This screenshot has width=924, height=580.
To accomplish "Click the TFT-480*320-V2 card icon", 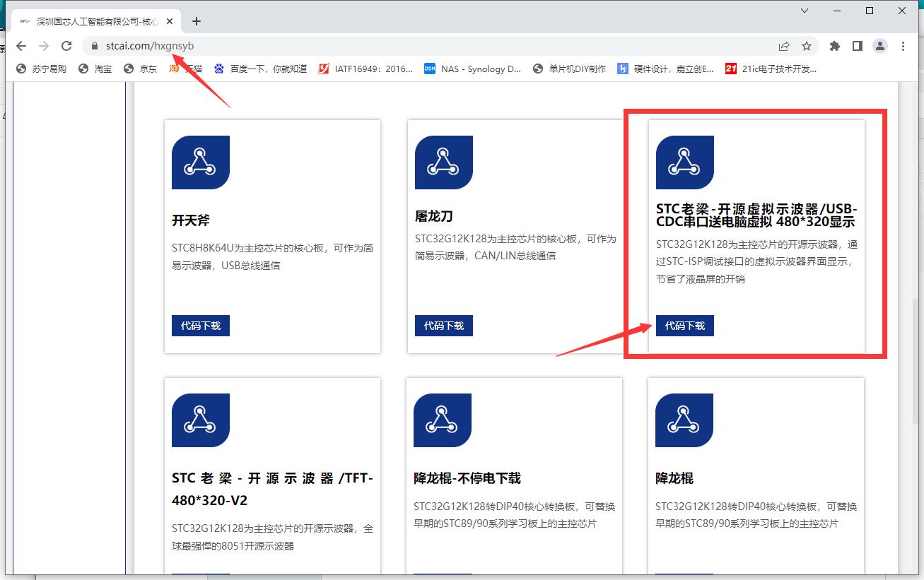I will click(x=201, y=420).
